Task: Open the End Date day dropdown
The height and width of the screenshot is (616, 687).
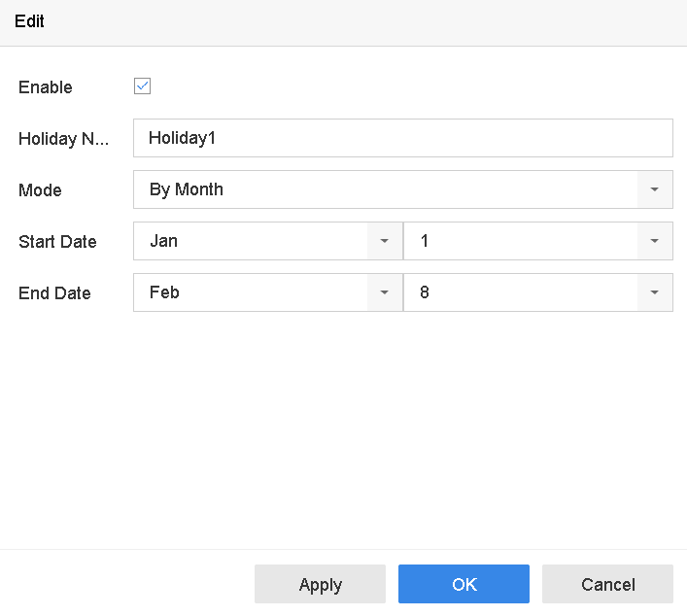Action: 538,292
